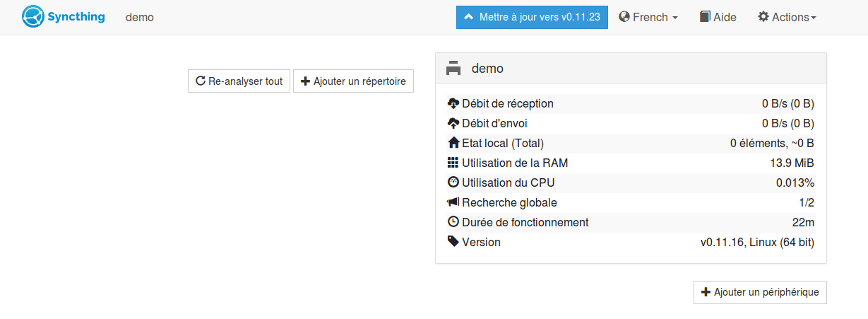Open the Aide help link
Image resolution: width=868 pixels, height=319 pixels.
point(718,17)
